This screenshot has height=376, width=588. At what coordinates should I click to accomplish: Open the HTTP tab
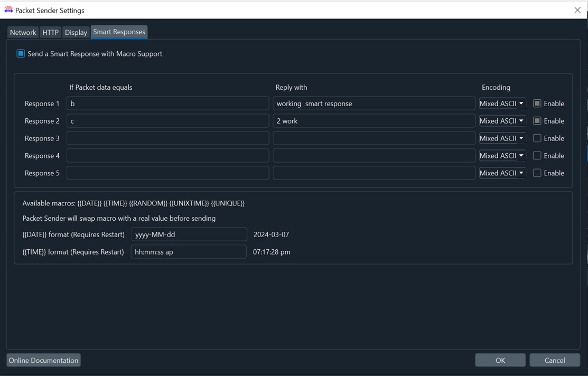[x=50, y=32]
